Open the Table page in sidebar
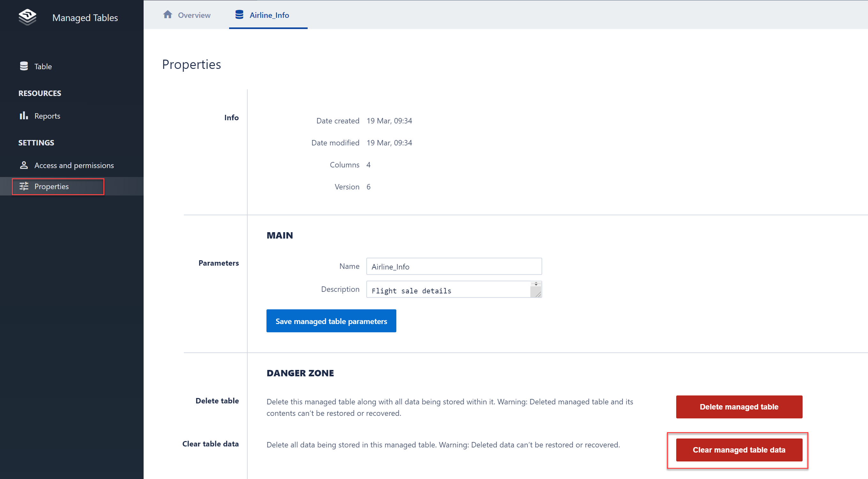868x479 pixels. 43,66
